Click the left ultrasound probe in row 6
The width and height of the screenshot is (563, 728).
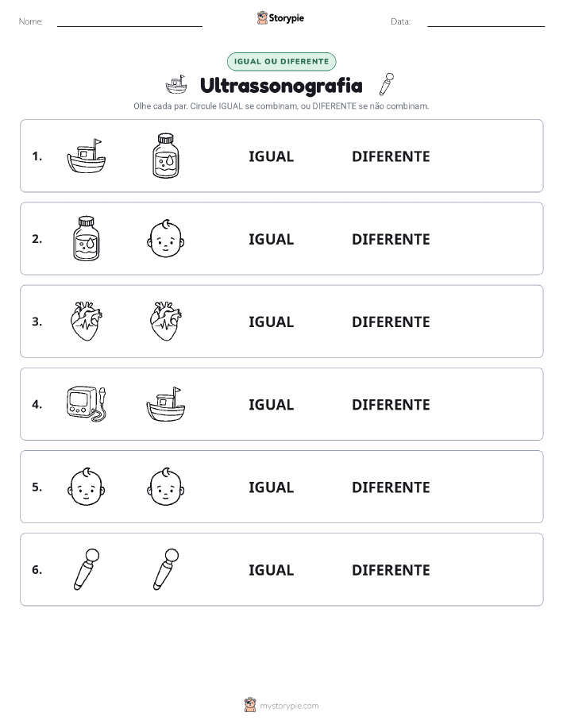click(x=87, y=569)
